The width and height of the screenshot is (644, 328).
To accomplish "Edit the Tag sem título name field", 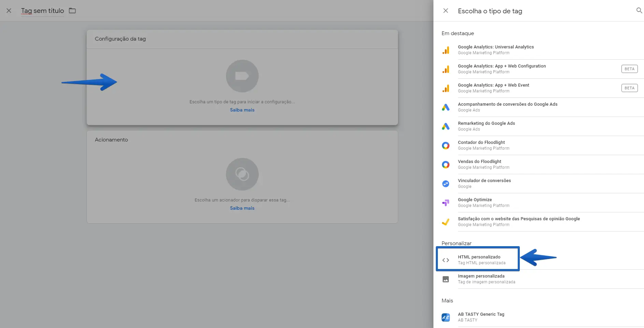I will tap(42, 11).
